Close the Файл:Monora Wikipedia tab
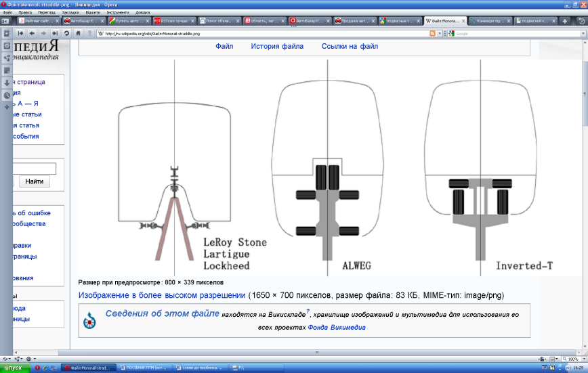The image size is (588, 373). (x=463, y=21)
